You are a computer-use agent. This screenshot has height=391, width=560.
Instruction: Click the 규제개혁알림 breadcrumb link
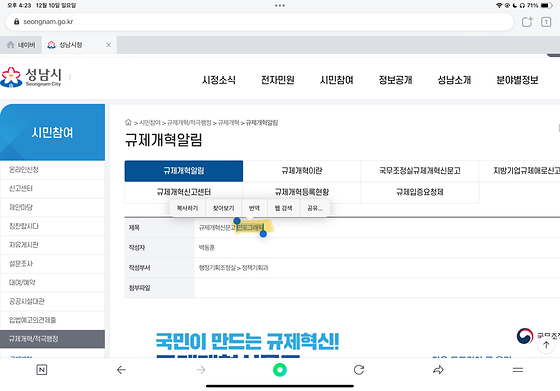[x=262, y=123]
